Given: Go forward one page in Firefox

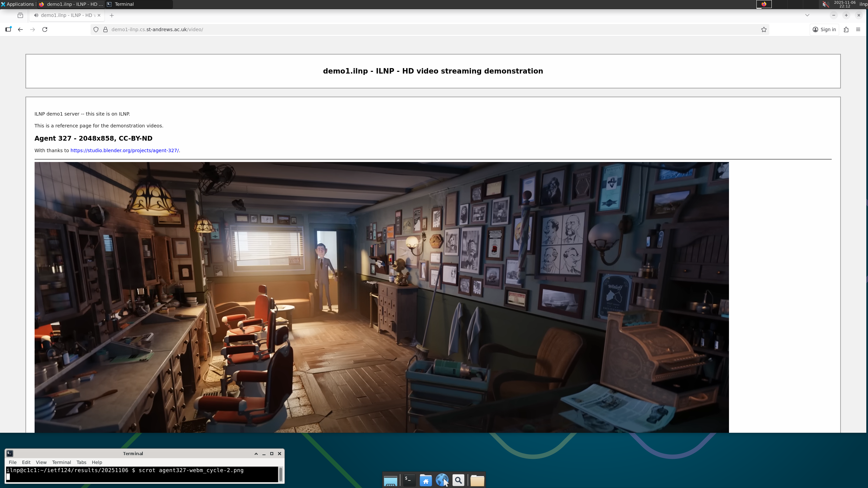Looking at the screenshot, I should (x=33, y=29).
